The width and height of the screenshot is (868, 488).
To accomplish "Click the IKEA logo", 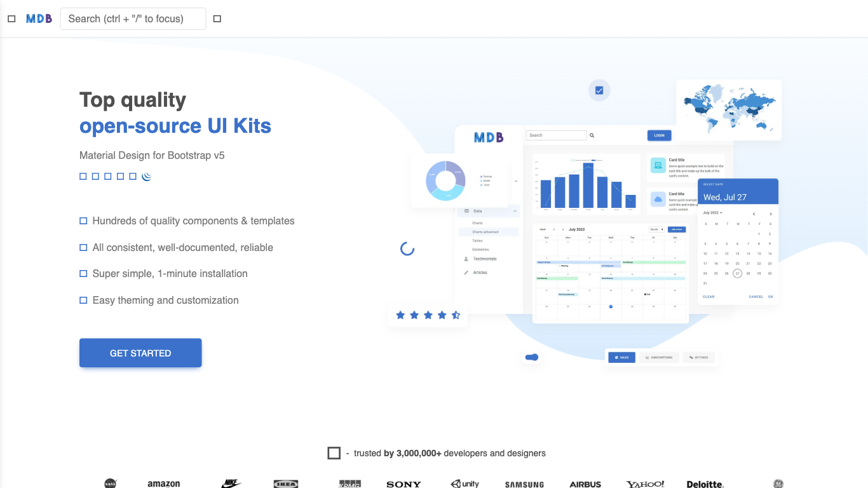I will 286,484.
